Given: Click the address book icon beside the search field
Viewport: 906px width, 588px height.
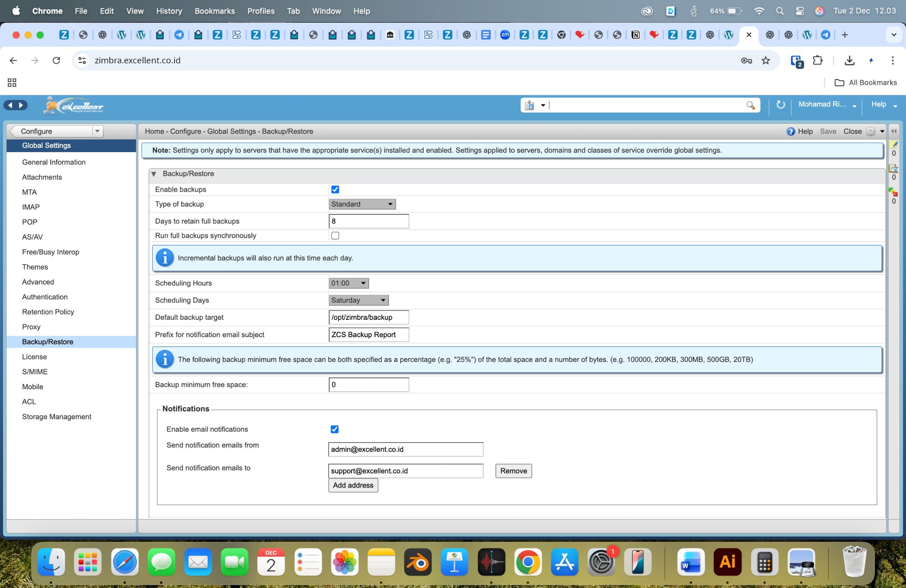Looking at the screenshot, I should [x=530, y=105].
